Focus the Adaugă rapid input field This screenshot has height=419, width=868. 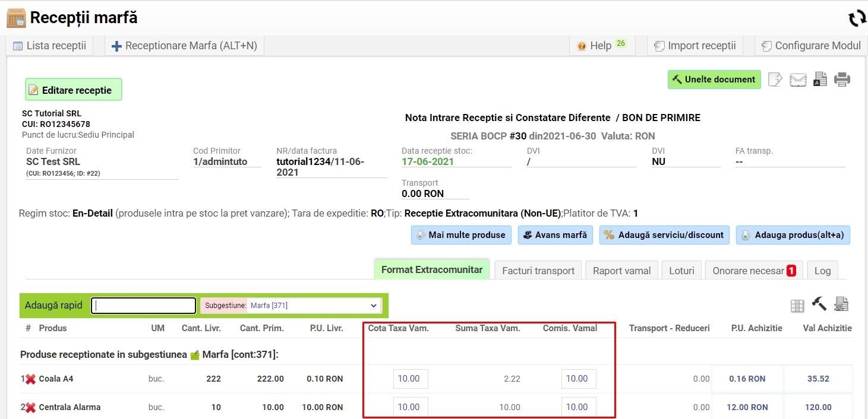click(x=143, y=306)
